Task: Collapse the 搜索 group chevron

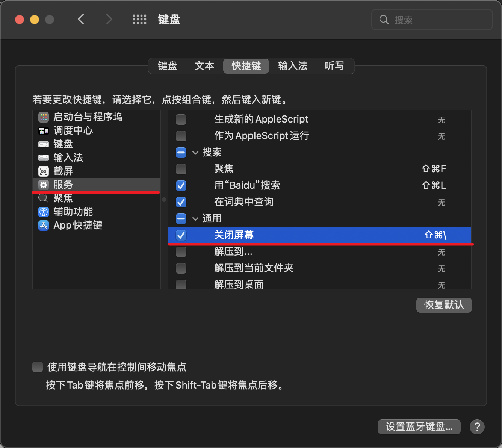Action: pos(195,153)
